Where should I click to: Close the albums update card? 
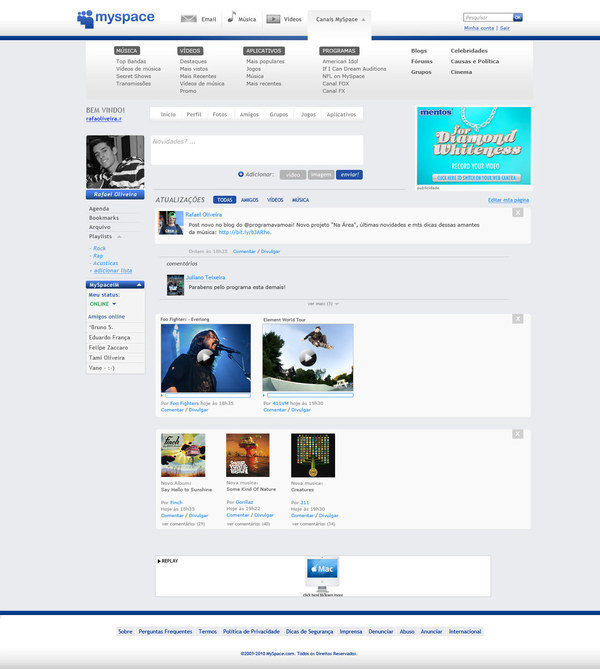pos(518,434)
